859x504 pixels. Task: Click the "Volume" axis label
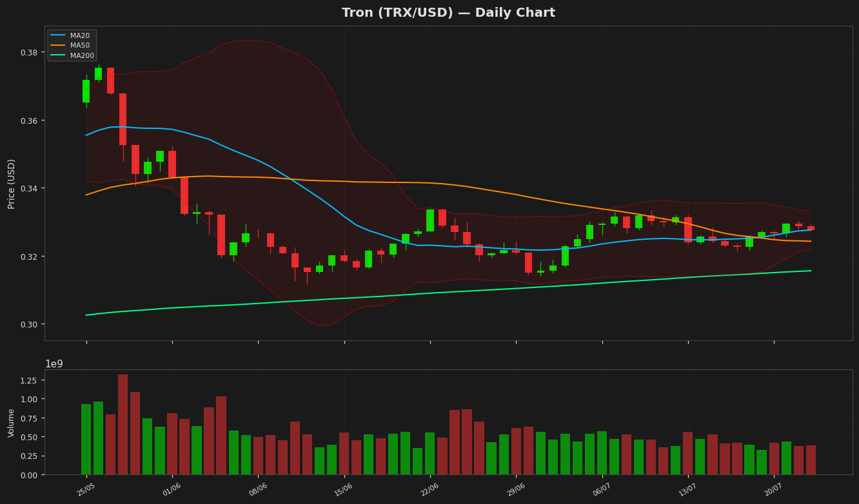12,423
